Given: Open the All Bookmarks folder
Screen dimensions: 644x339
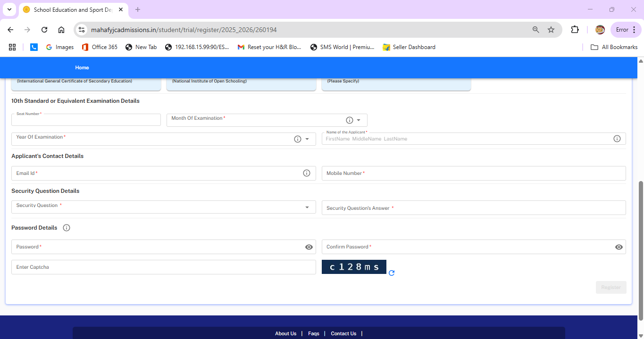Looking at the screenshot, I should [614, 47].
